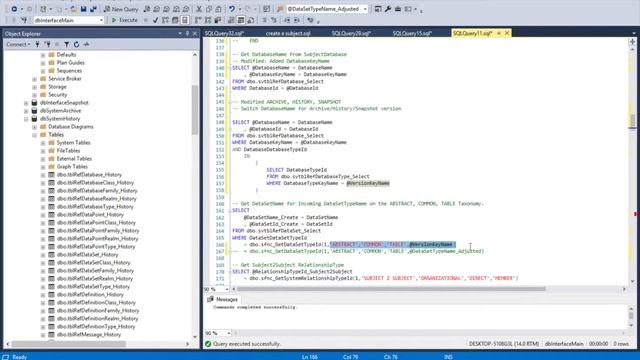Viewport: 640px width, 360px height.
Task: Click the New Query button
Action: click(x=121, y=9)
